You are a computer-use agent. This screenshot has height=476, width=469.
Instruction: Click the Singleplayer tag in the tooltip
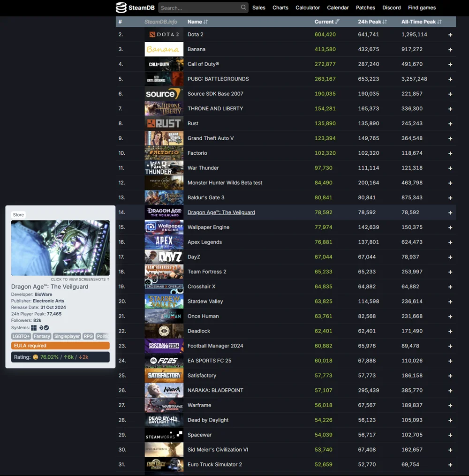pyautogui.click(x=67, y=336)
